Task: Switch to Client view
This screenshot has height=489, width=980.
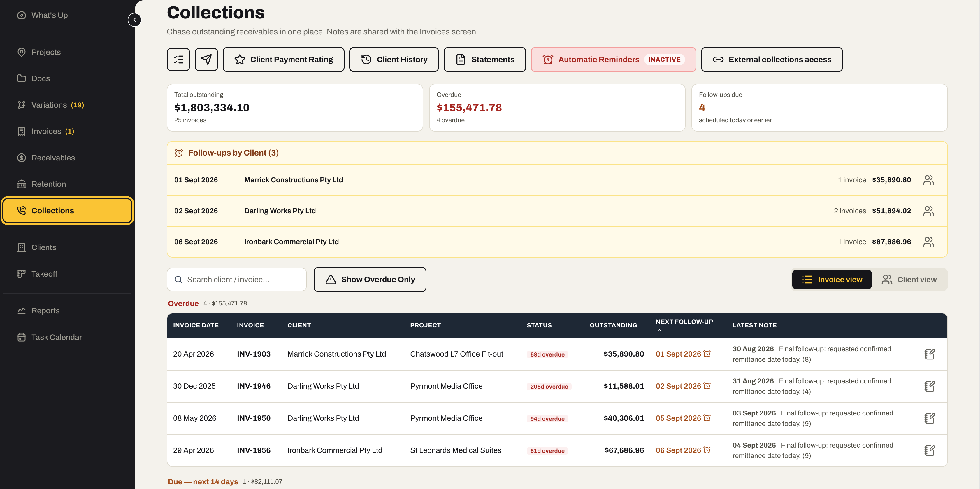Action: point(909,280)
